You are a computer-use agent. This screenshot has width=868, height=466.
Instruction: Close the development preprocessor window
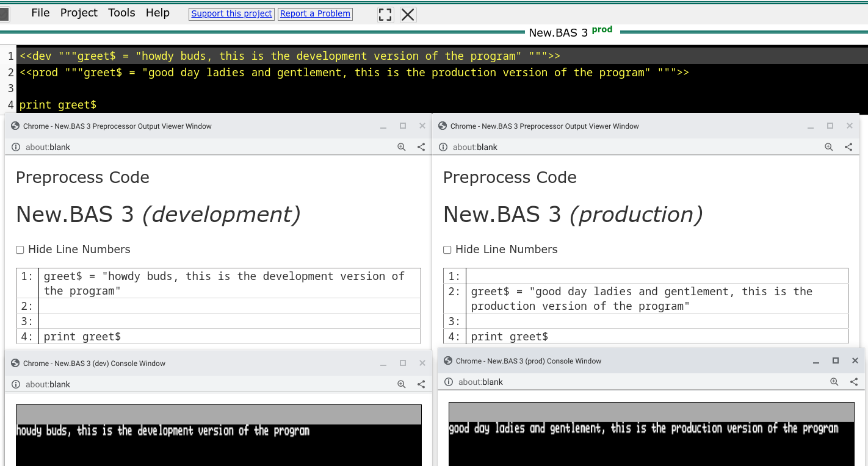422,126
